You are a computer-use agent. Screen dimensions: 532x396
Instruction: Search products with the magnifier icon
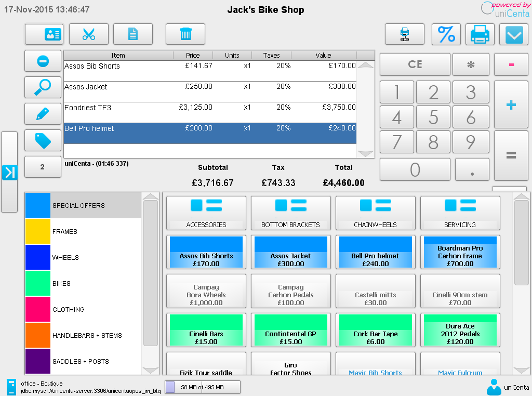click(x=43, y=87)
